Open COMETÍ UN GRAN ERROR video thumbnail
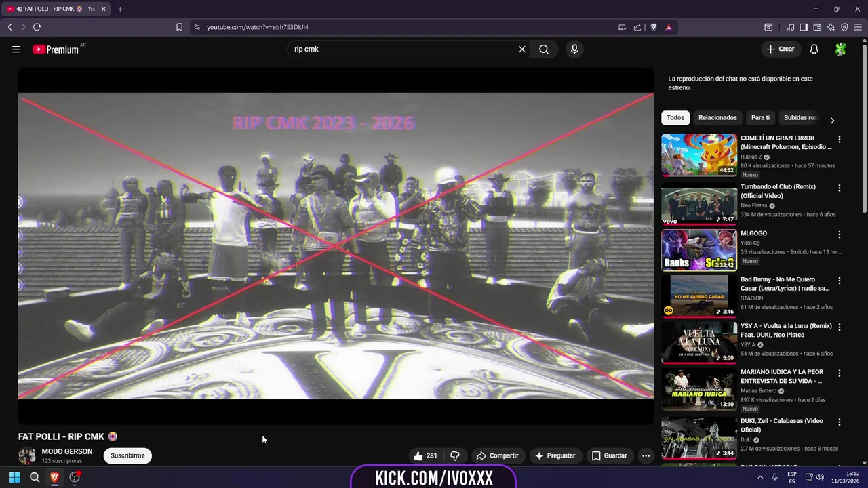Screen dimensions: 868x488 tap(699, 155)
